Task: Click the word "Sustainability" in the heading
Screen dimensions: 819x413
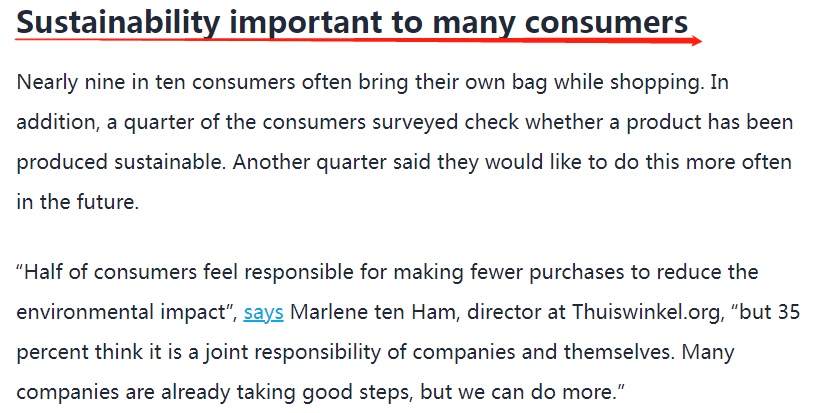Action: pos(118,23)
